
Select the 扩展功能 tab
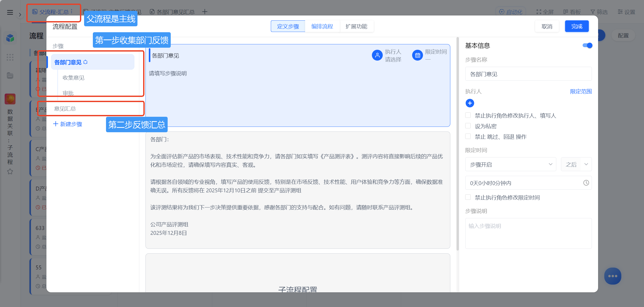pyautogui.click(x=356, y=26)
